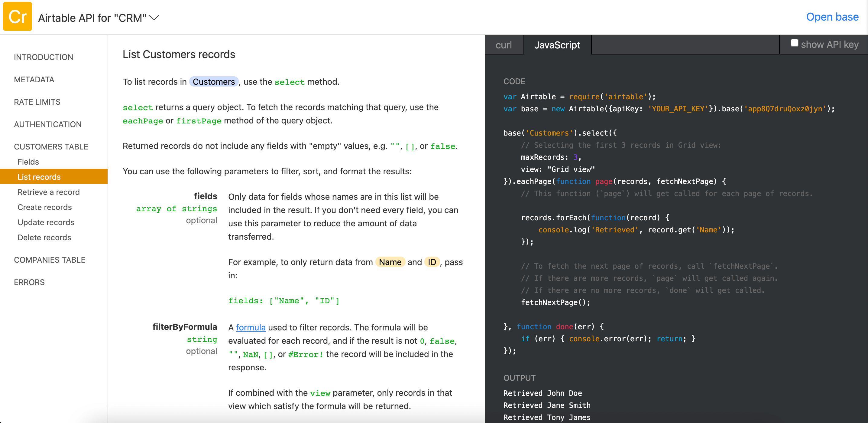
Task: Open Retrieve a record page
Action: pos(49,192)
